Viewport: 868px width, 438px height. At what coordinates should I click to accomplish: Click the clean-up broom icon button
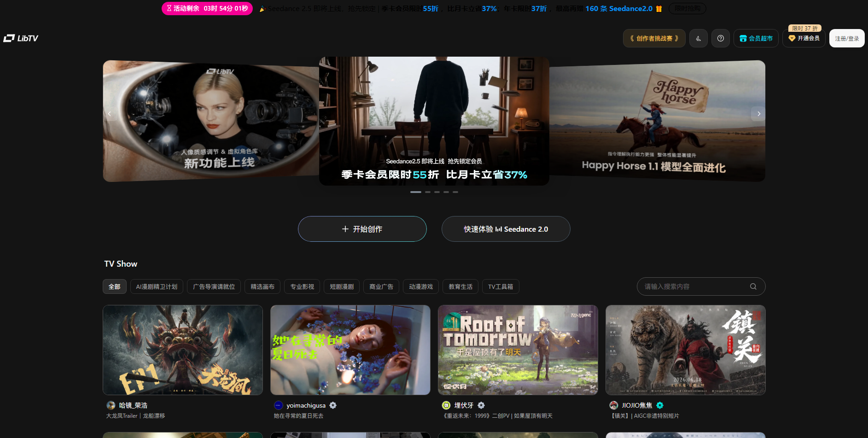pos(698,38)
